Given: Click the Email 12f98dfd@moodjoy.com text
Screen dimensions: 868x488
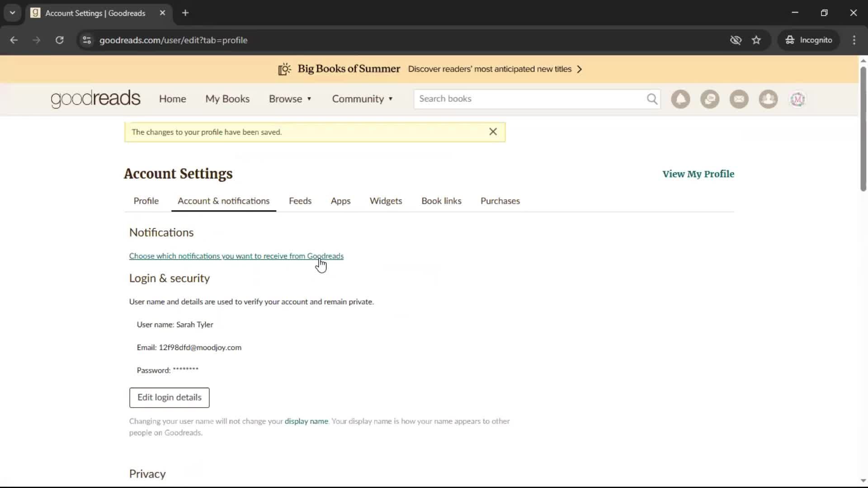Looking at the screenshot, I should [x=189, y=347].
